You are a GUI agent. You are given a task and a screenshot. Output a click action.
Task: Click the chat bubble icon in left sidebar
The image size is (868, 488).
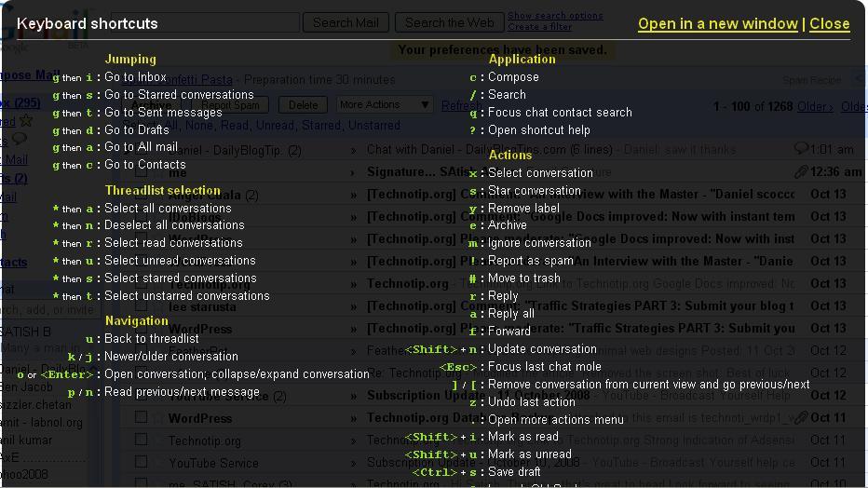click(x=20, y=139)
